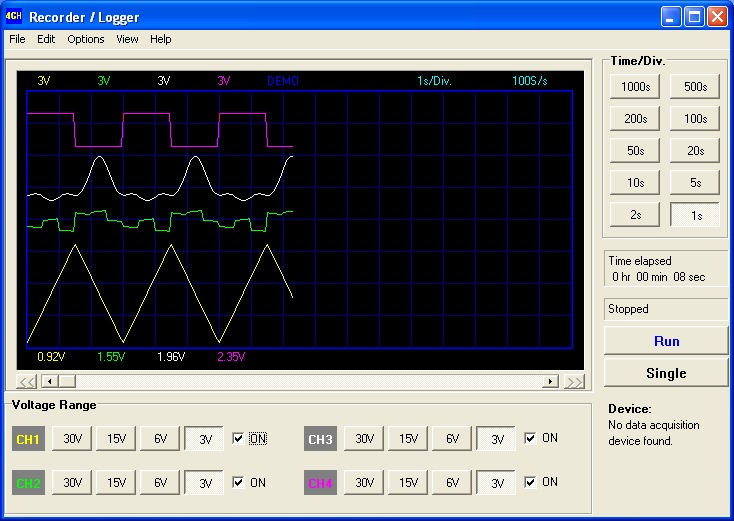Viewport: 734px width, 521px height.
Task: Set Time/Div to 2s
Action: point(635,215)
